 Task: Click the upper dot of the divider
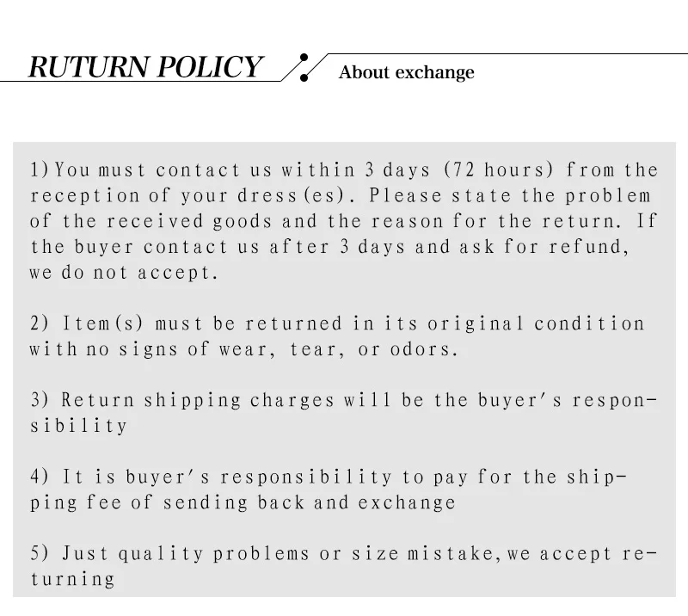click(304, 58)
